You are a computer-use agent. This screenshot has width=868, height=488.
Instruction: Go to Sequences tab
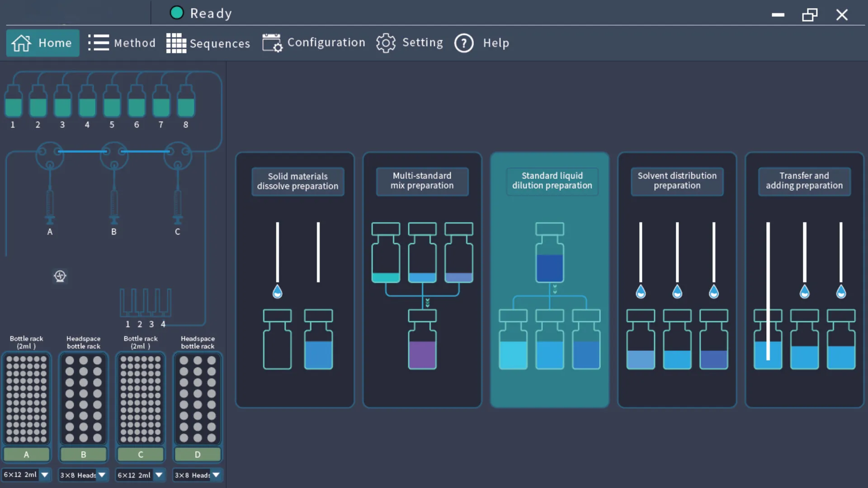click(x=208, y=43)
